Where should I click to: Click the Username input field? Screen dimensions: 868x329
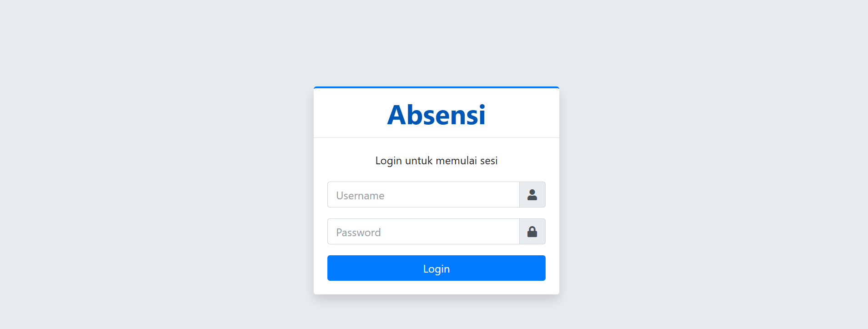click(423, 195)
